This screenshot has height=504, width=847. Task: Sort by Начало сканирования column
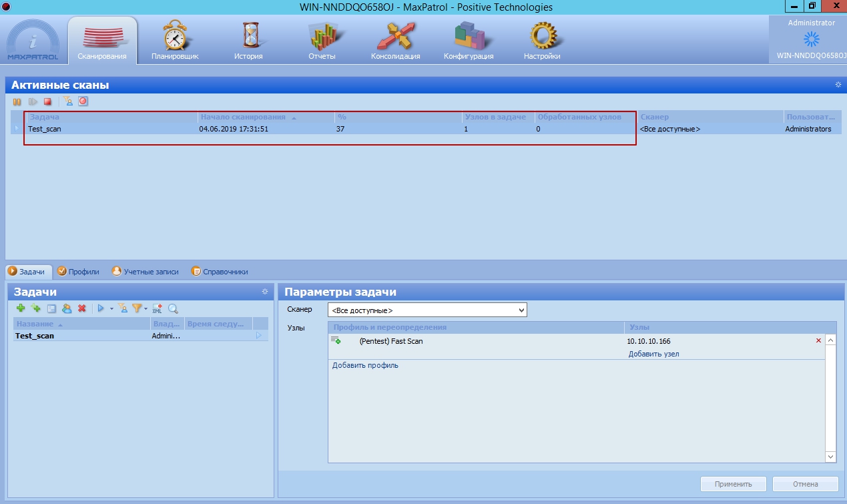click(266, 117)
